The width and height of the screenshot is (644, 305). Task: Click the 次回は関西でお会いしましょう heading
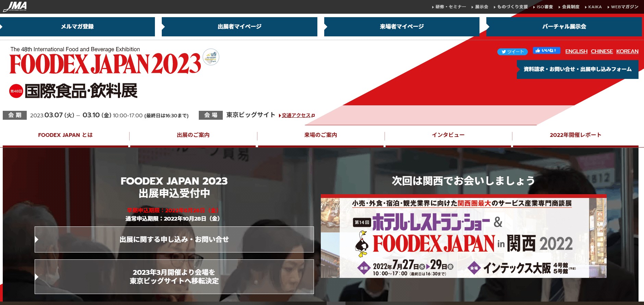(463, 181)
